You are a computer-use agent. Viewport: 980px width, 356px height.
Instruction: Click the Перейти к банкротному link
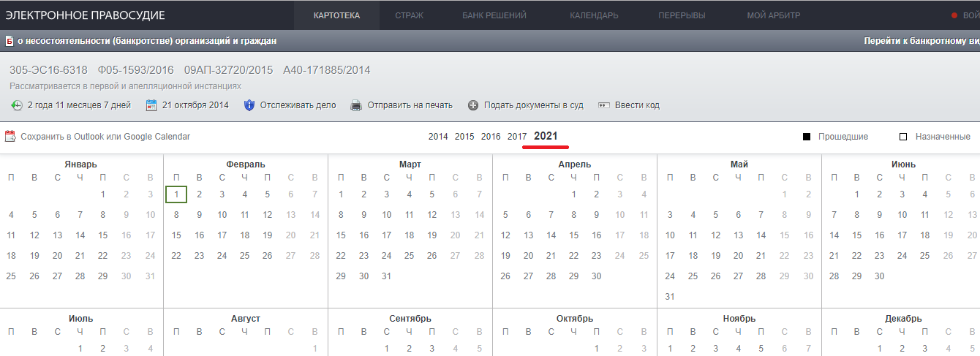[x=921, y=42]
